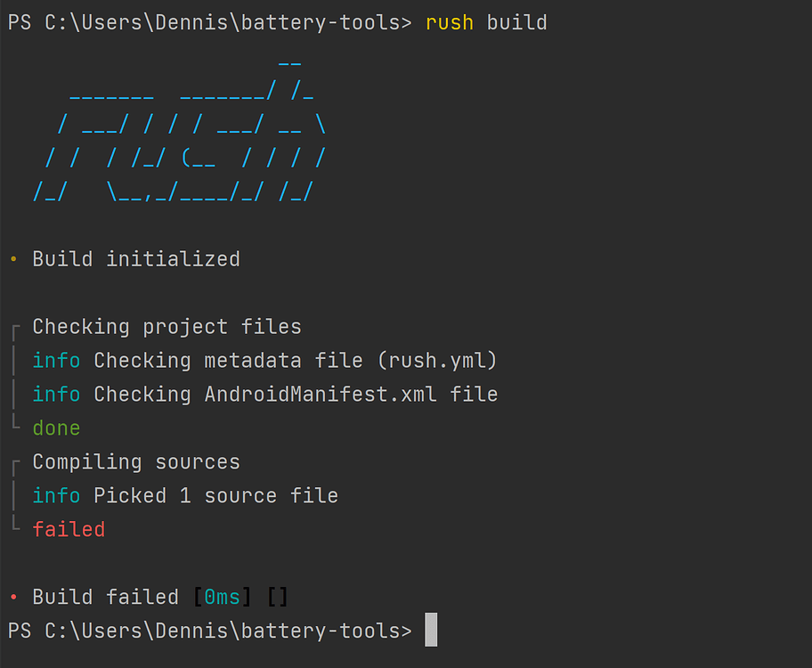
Task: Click the Checking project files heading
Action: click(x=165, y=326)
